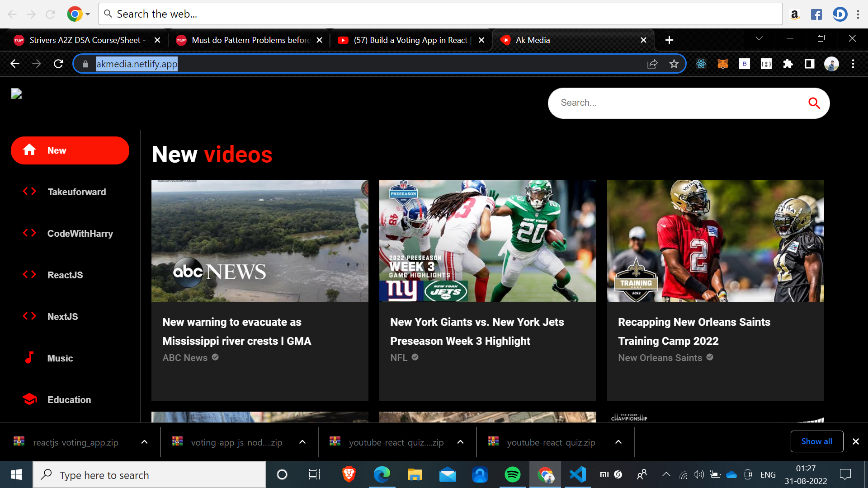Open the React Developer Tools extension
868x488 pixels.
(x=701, y=64)
